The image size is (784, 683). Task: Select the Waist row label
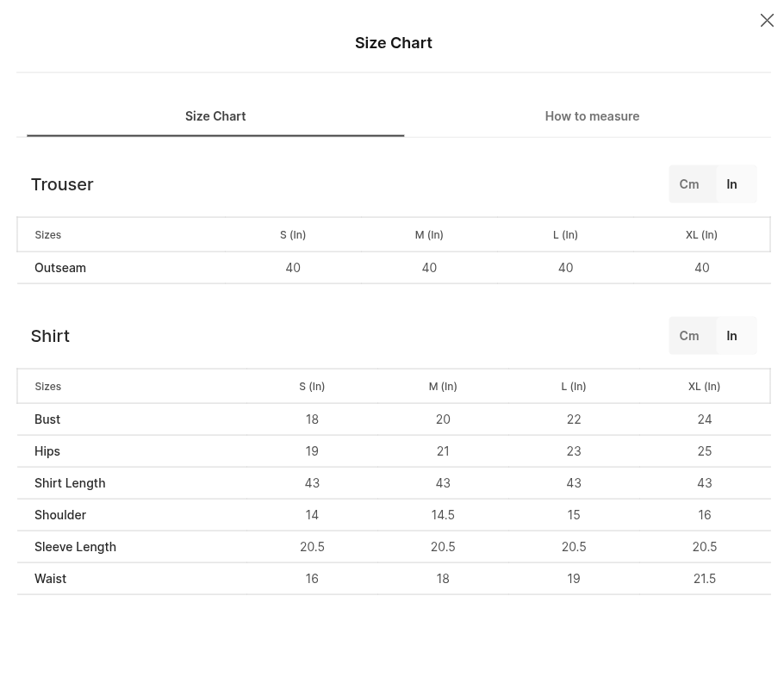click(x=50, y=579)
